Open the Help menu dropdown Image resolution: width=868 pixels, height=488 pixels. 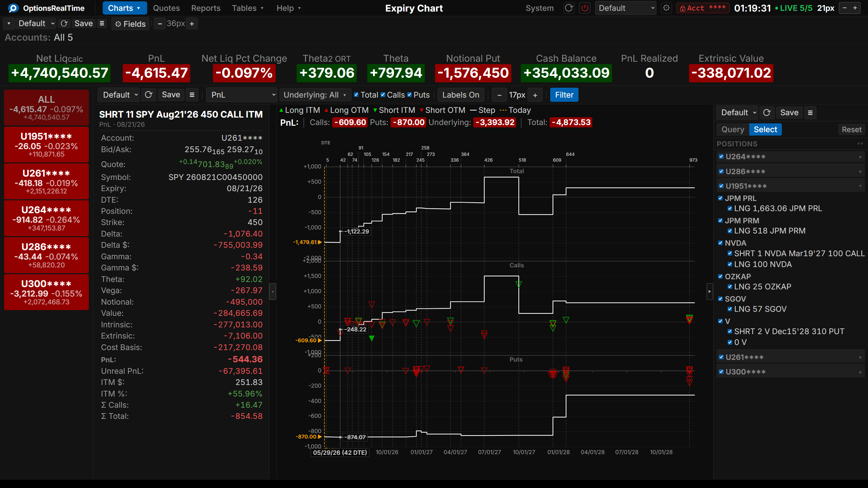pos(289,8)
